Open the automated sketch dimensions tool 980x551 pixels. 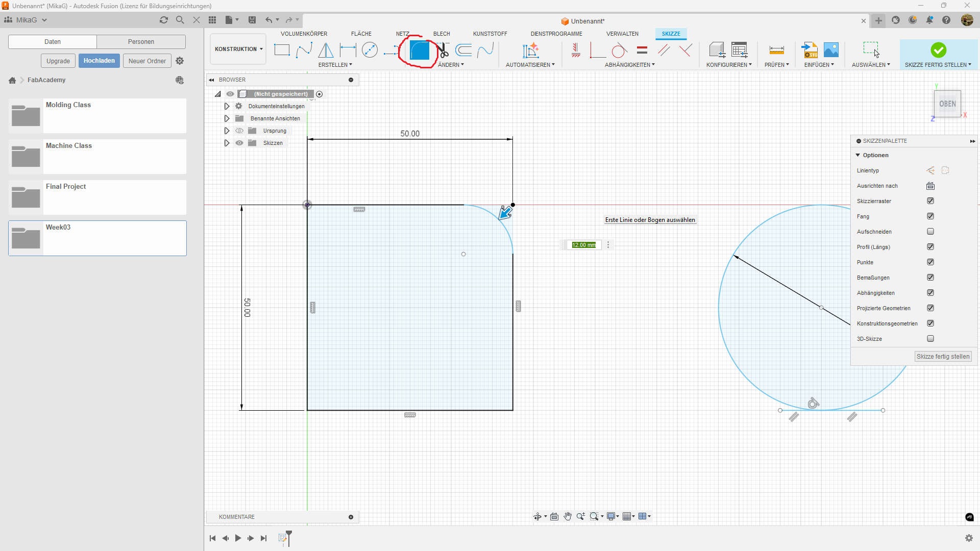coord(530,50)
